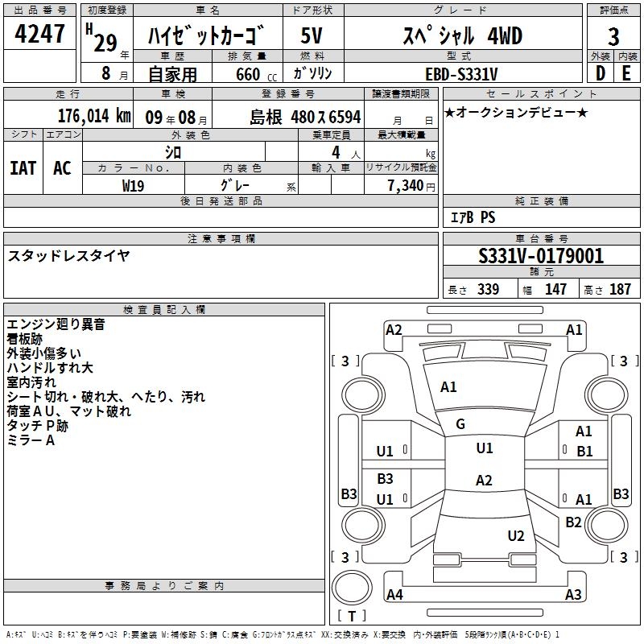Viewport: 644px width, 644px height.
Task: Click B2 mark on damage diagram
Action: (x=573, y=522)
